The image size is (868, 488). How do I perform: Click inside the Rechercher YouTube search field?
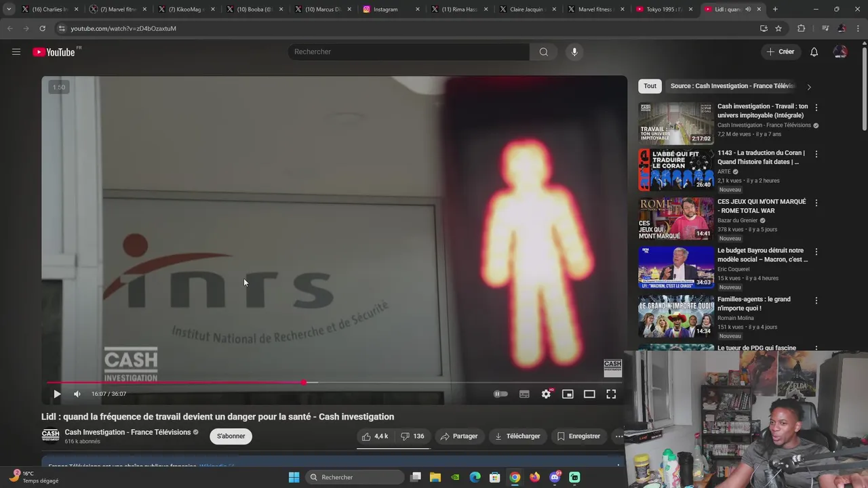[409, 52]
